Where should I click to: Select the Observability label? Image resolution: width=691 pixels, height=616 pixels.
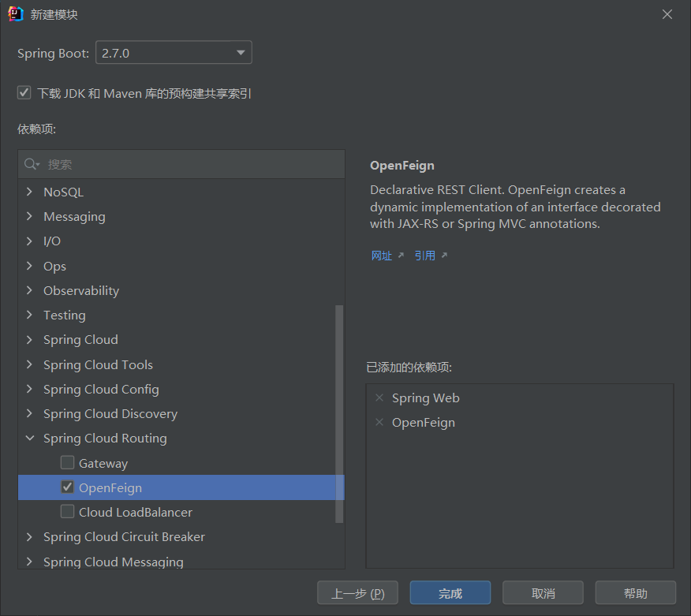tap(81, 291)
